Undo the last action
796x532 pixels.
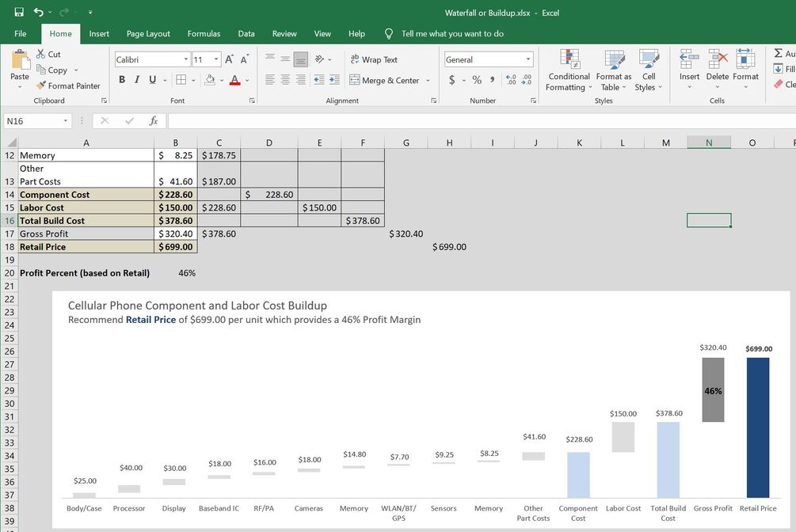coord(39,12)
